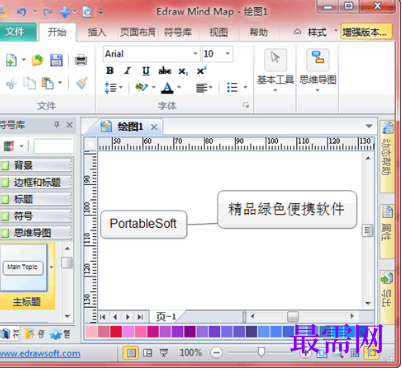Create a new document with the New icon

(11, 61)
